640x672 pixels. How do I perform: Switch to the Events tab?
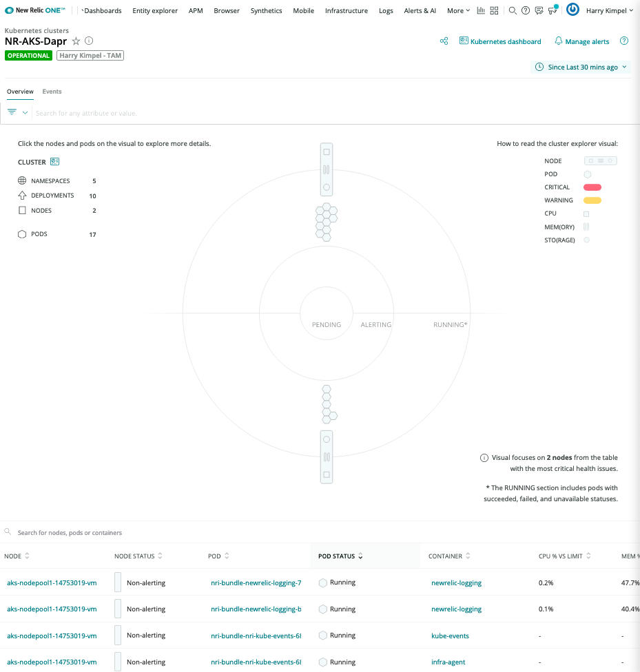[x=52, y=92]
